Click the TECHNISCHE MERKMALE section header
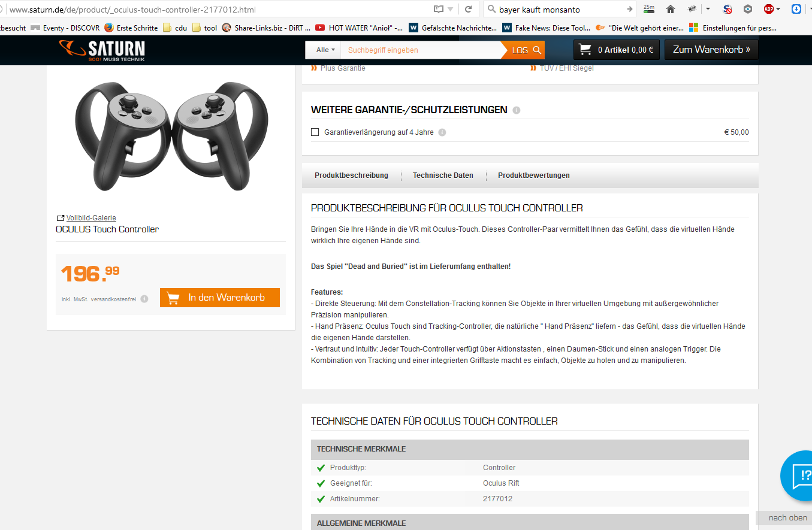 click(530, 449)
